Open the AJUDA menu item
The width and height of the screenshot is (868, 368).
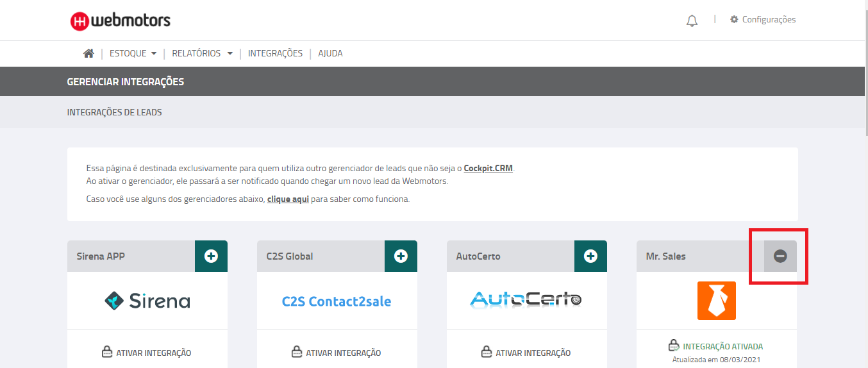point(330,53)
